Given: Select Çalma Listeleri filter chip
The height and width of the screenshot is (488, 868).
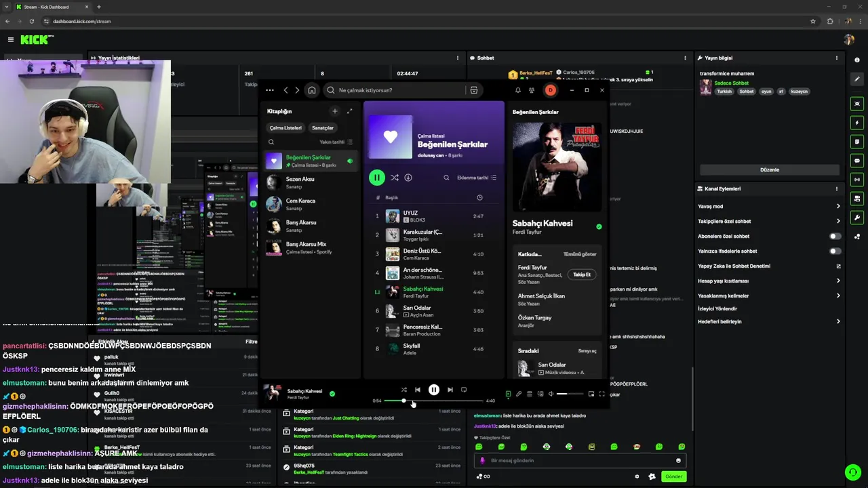Looking at the screenshot, I should (285, 127).
